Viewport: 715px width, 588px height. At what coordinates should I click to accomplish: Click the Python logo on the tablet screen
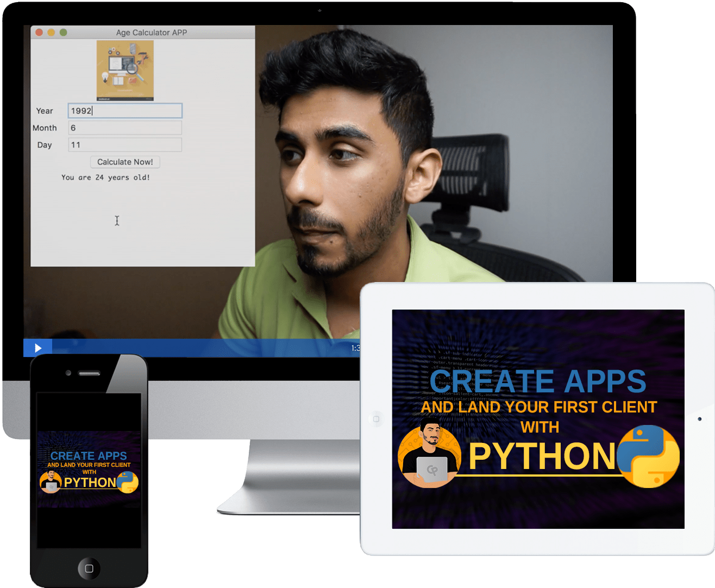tap(648, 456)
